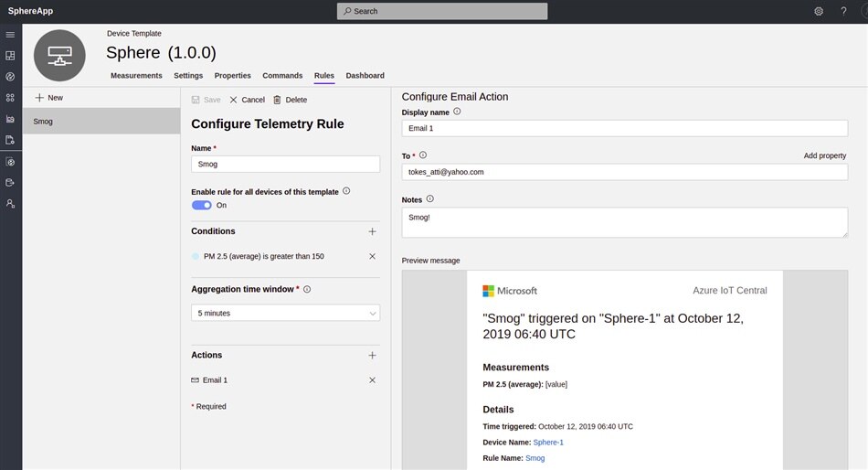The image size is (868, 470).
Task: Click the Add property link
Action: point(824,156)
